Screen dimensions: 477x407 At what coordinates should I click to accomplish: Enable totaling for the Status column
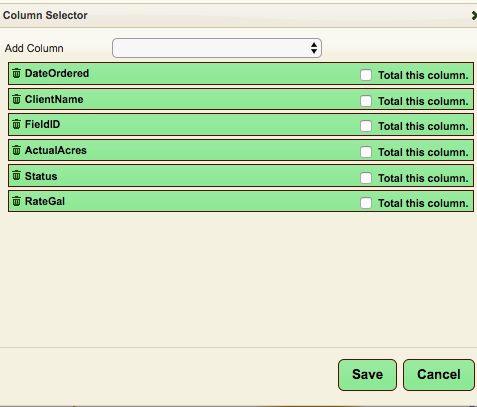pyautogui.click(x=366, y=178)
